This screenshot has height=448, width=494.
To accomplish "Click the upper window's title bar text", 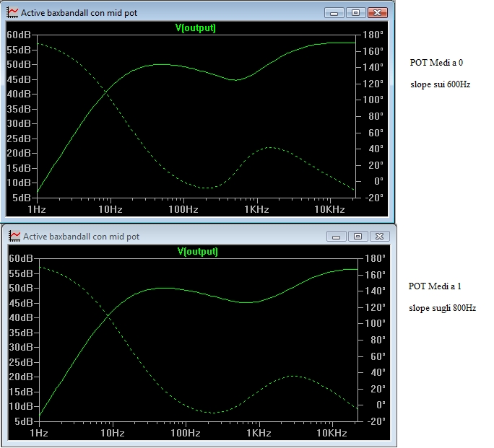I will tap(79, 13).
